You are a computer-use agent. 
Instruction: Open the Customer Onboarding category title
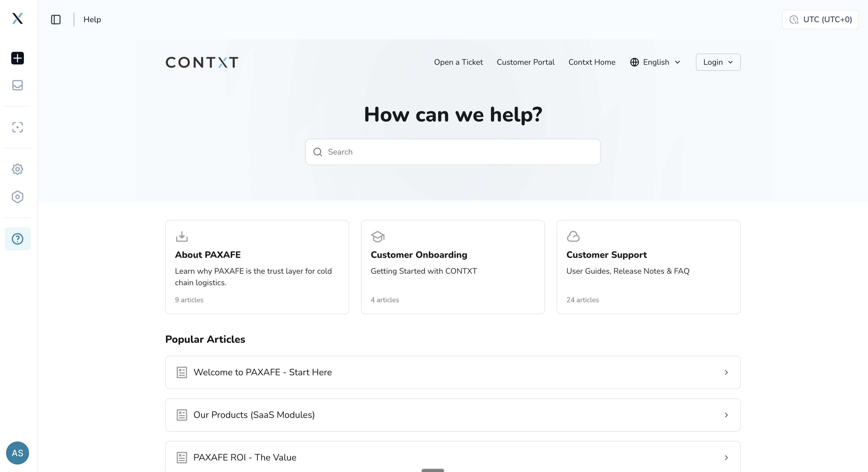tap(419, 255)
